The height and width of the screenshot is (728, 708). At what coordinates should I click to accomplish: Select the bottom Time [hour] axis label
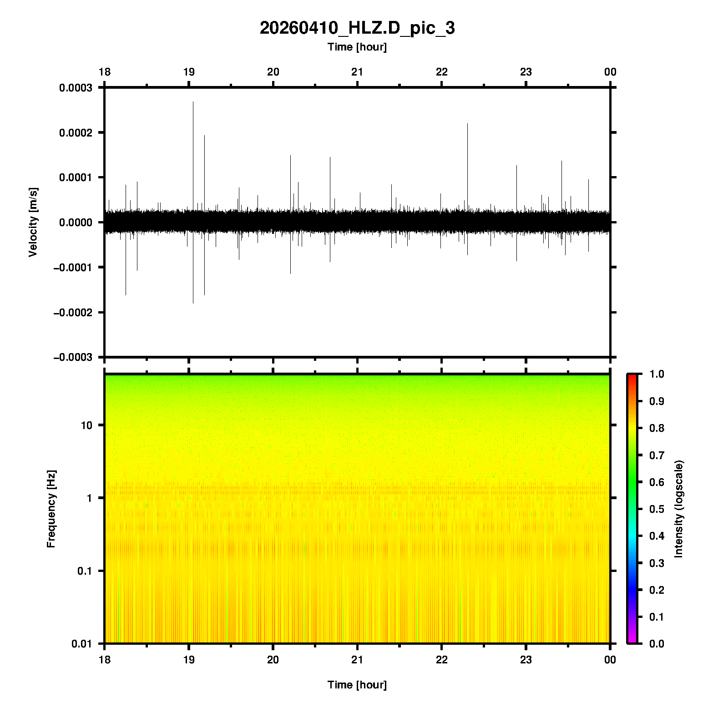357,685
